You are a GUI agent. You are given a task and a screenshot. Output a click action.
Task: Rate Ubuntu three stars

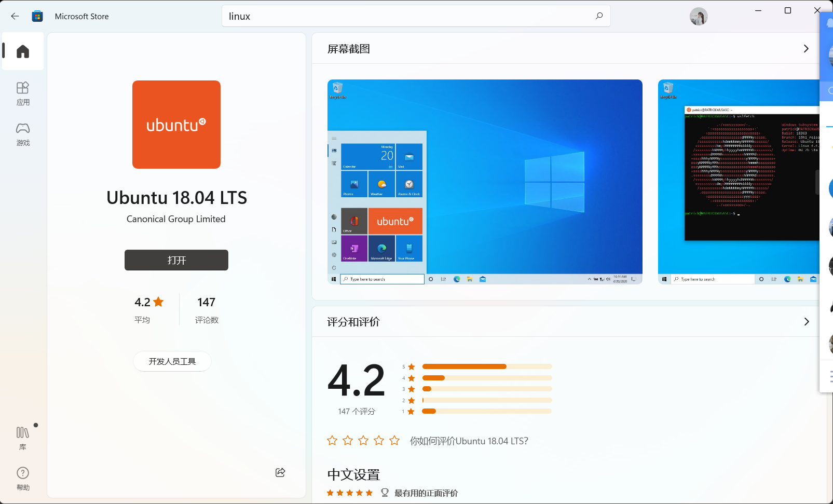click(x=363, y=441)
